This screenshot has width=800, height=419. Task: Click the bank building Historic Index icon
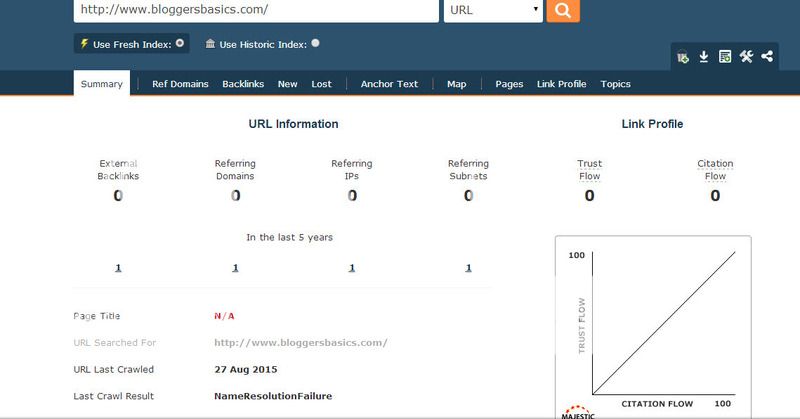210,44
